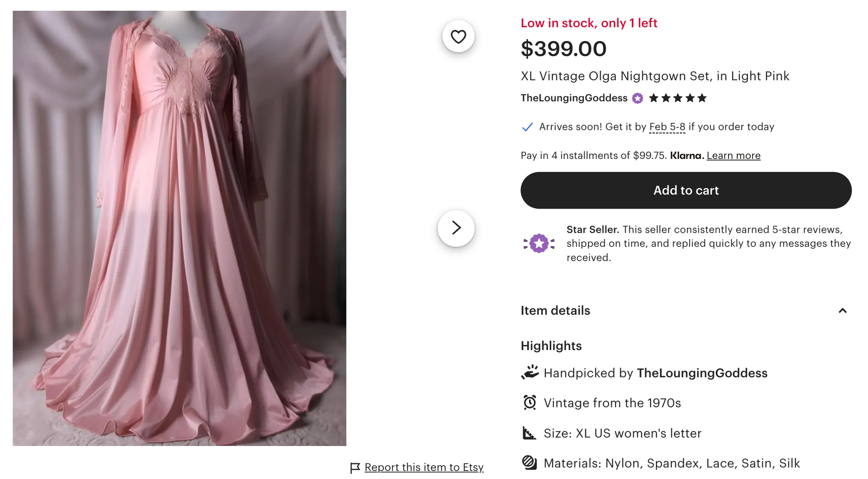This screenshot has height=479, width=868.
Task: Click the report flag icon
Action: [x=355, y=467]
